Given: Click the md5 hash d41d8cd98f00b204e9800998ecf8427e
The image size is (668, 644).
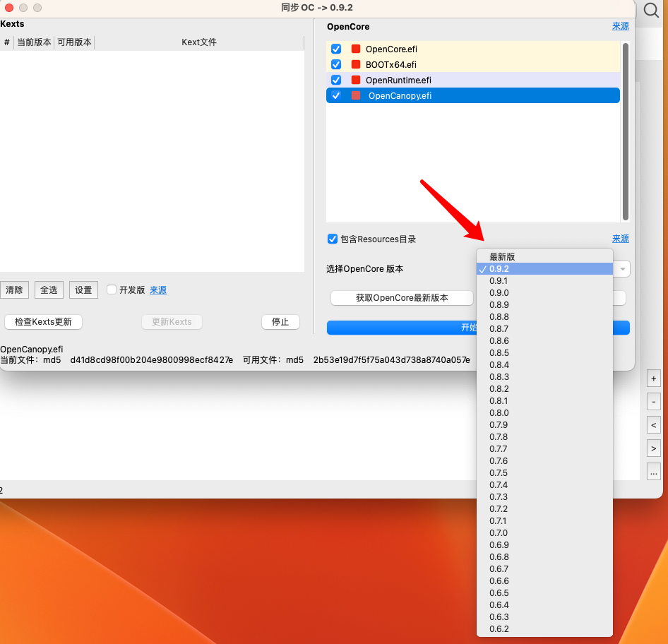Looking at the screenshot, I should click(152, 360).
